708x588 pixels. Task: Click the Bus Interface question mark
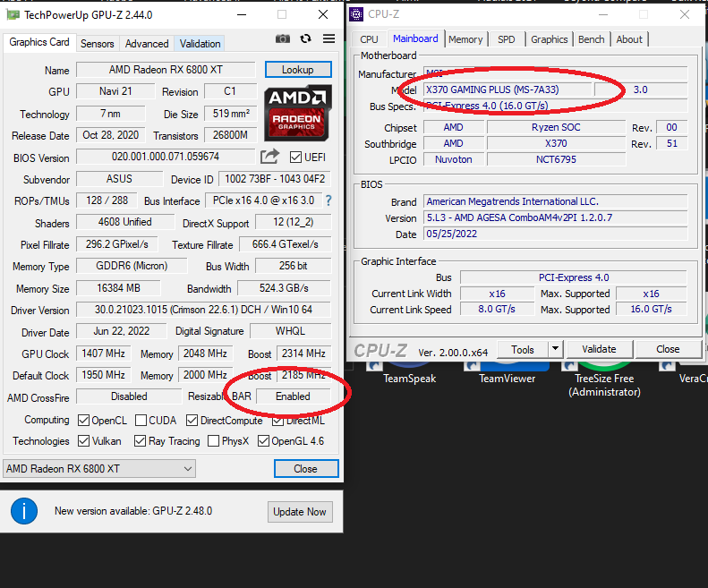(x=328, y=200)
